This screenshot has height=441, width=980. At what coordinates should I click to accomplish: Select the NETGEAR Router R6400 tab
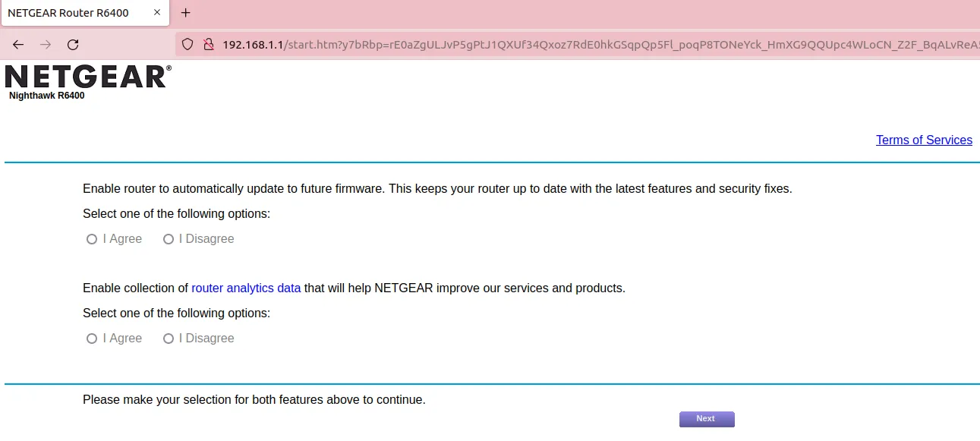click(85, 14)
